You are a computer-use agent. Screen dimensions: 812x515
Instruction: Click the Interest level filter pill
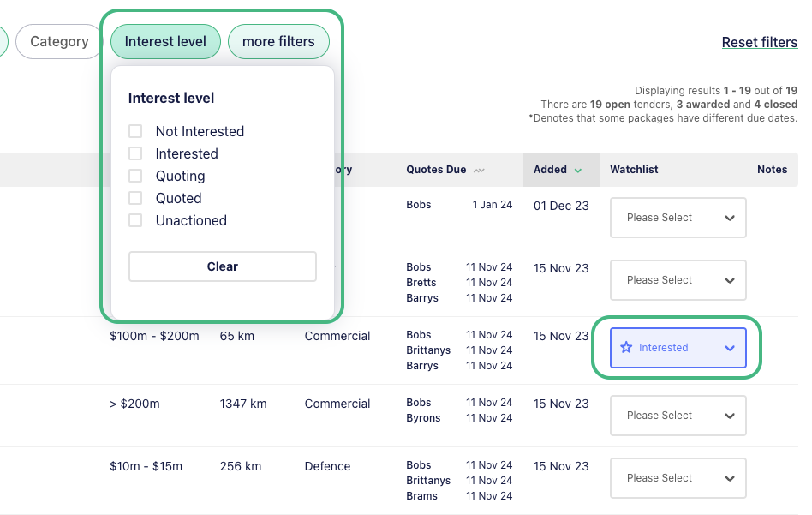click(165, 41)
